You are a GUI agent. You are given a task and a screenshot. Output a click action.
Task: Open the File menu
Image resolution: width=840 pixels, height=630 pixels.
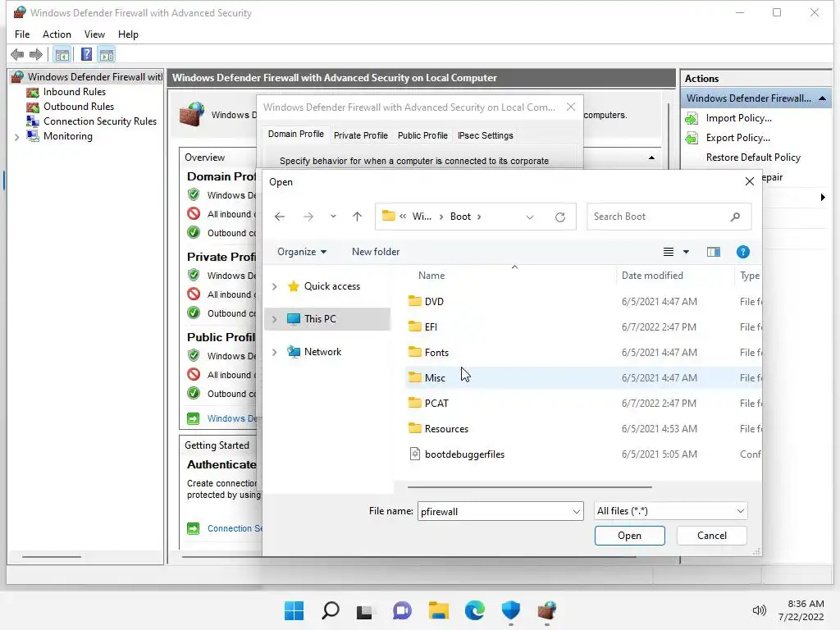22,34
